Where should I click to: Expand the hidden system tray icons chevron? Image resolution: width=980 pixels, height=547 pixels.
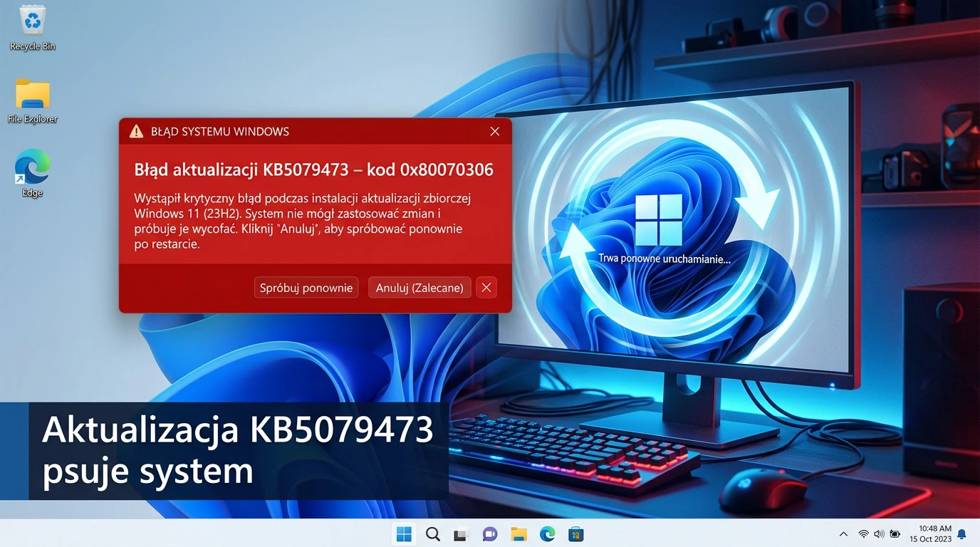click(x=844, y=533)
